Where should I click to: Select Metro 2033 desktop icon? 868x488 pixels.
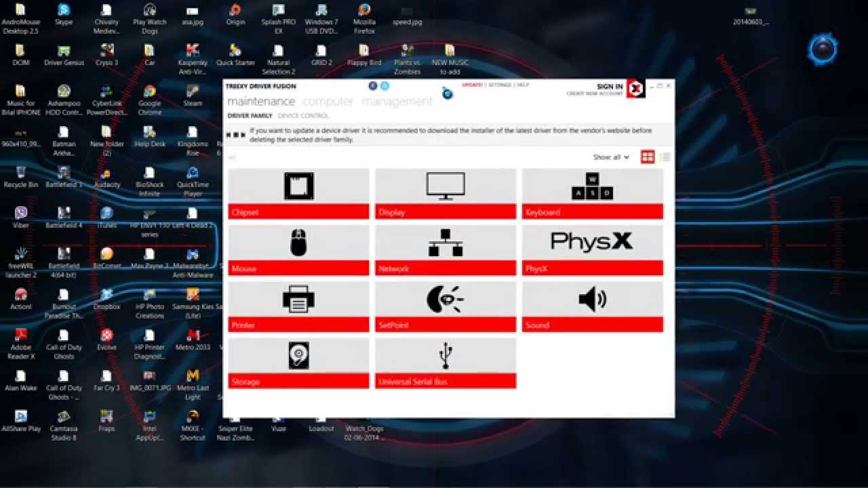(193, 340)
